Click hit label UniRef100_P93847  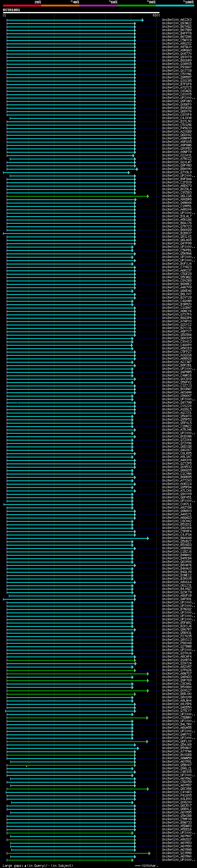coord(177,67)
